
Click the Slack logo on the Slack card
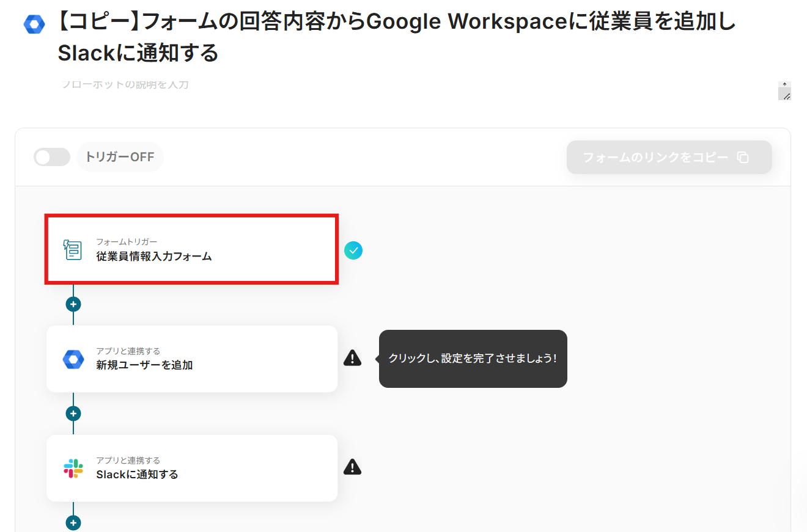click(x=73, y=468)
